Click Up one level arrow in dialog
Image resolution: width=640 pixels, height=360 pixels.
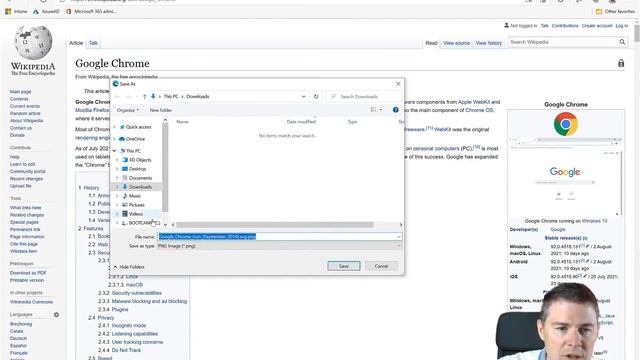[144, 97]
